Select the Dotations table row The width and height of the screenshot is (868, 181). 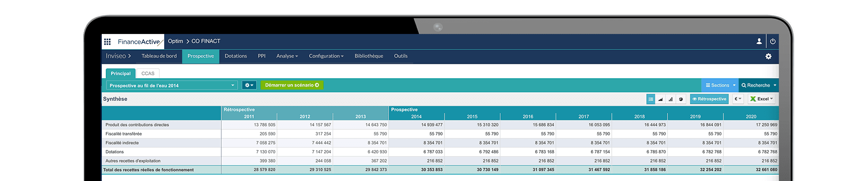pyautogui.click(x=115, y=152)
